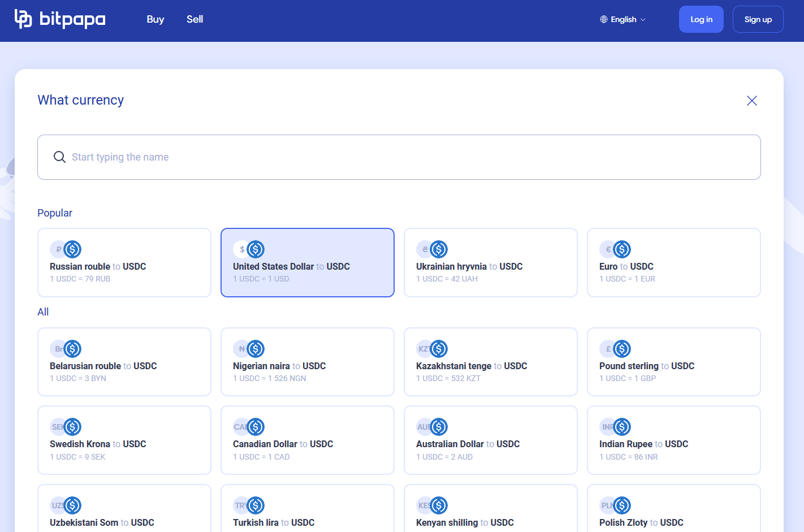
Task: Click the Turkish lira to USDC label
Action: pos(274,522)
